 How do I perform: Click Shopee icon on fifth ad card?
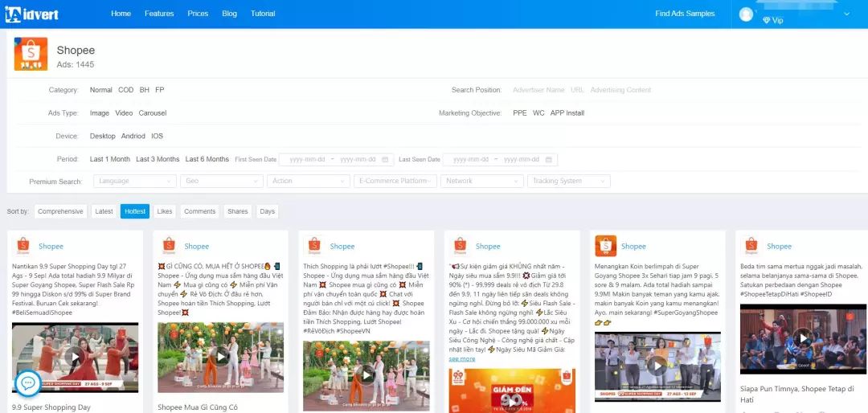[x=605, y=246]
